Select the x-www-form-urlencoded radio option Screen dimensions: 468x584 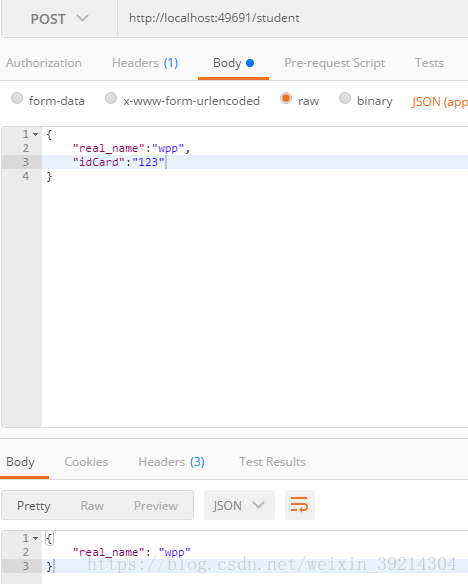[x=111, y=98]
